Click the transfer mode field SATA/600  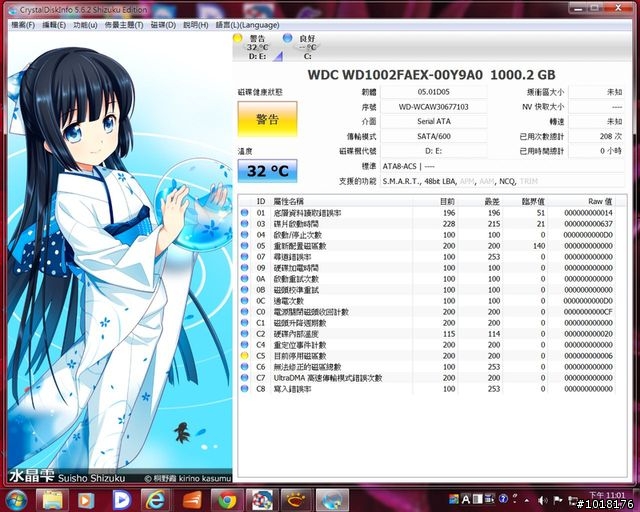click(433, 136)
